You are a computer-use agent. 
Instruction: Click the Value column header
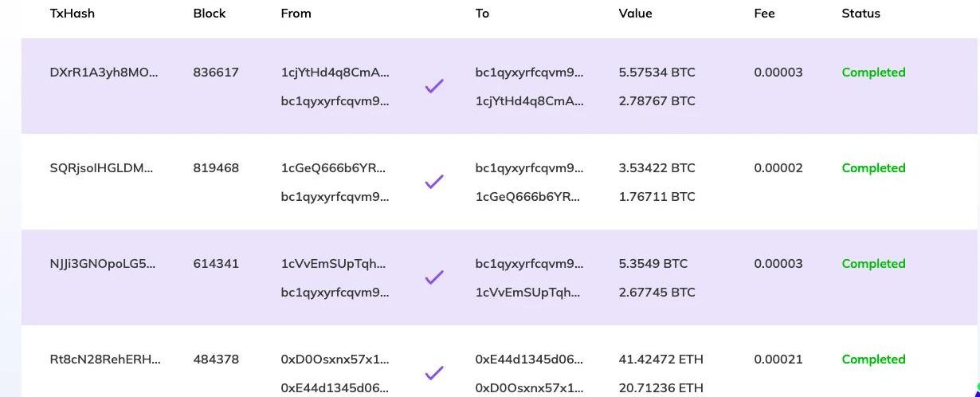coord(635,14)
